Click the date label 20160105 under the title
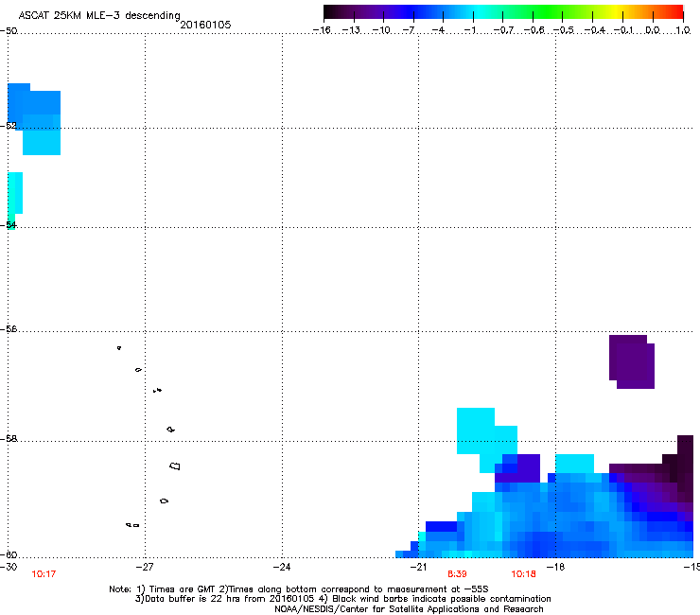 [x=205, y=25]
